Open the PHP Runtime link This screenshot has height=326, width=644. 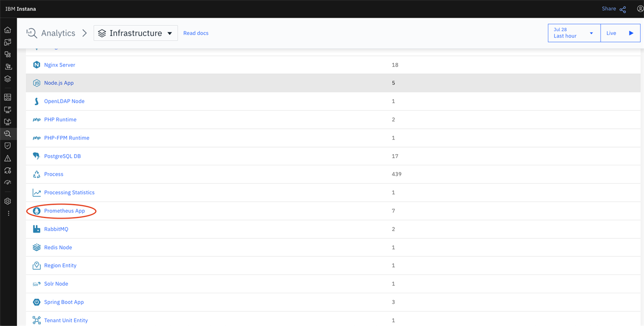(x=60, y=120)
